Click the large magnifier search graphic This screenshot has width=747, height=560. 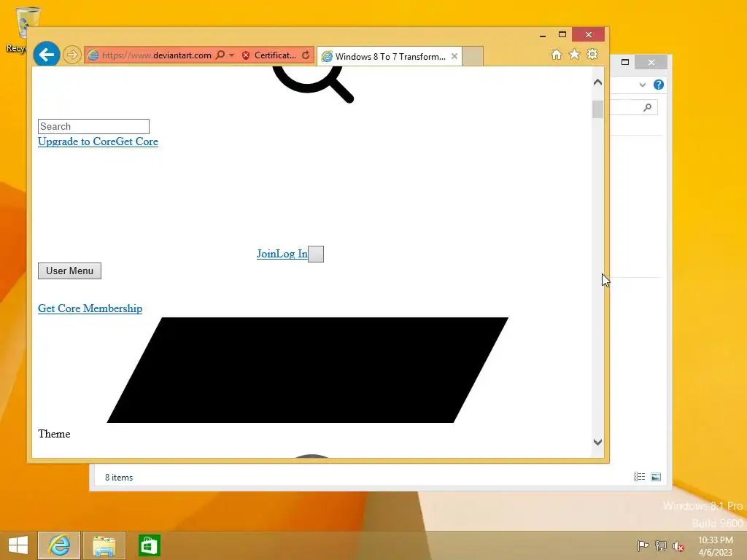pos(314,85)
